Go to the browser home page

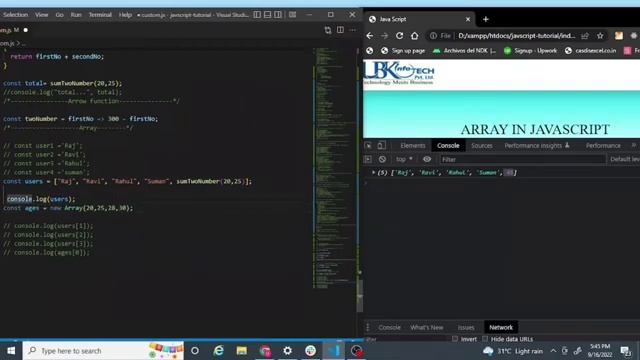[x=415, y=36]
